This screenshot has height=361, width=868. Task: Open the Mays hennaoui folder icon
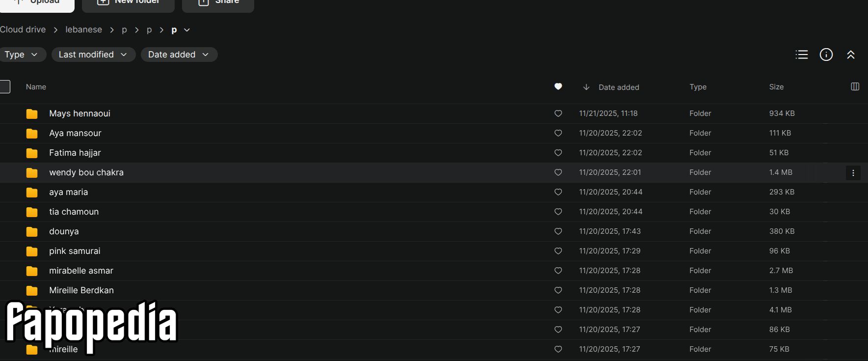point(32,114)
